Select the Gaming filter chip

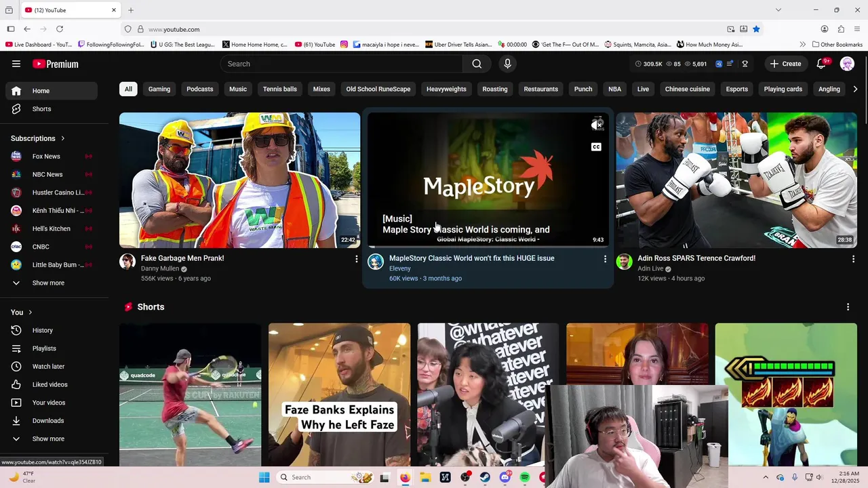tap(159, 89)
